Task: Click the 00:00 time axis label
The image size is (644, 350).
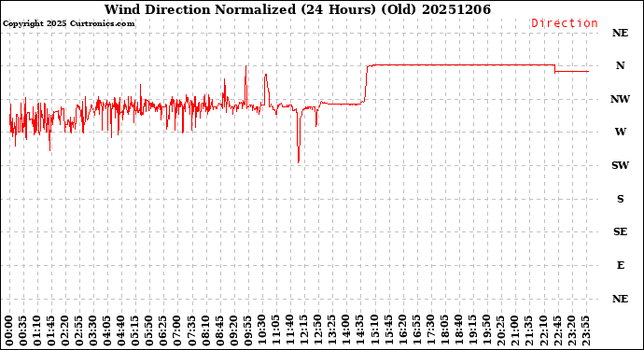Action: coord(9,330)
